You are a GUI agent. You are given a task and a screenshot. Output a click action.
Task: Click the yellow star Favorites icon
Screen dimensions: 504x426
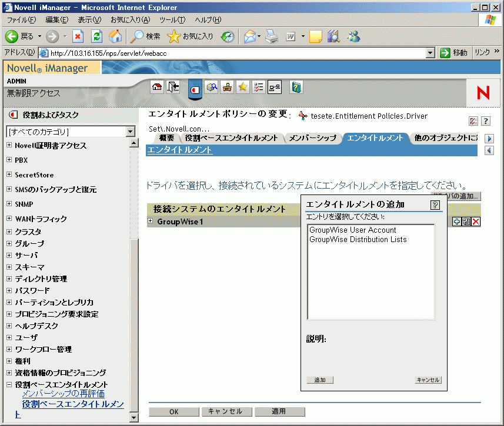243,88
